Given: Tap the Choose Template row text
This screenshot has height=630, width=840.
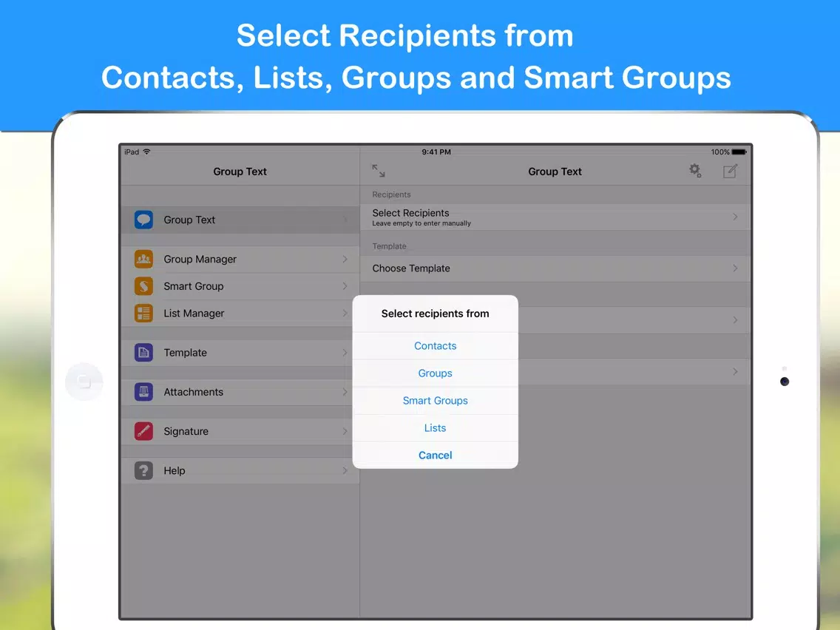Looking at the screenshot, I should [x=411, y=268].
